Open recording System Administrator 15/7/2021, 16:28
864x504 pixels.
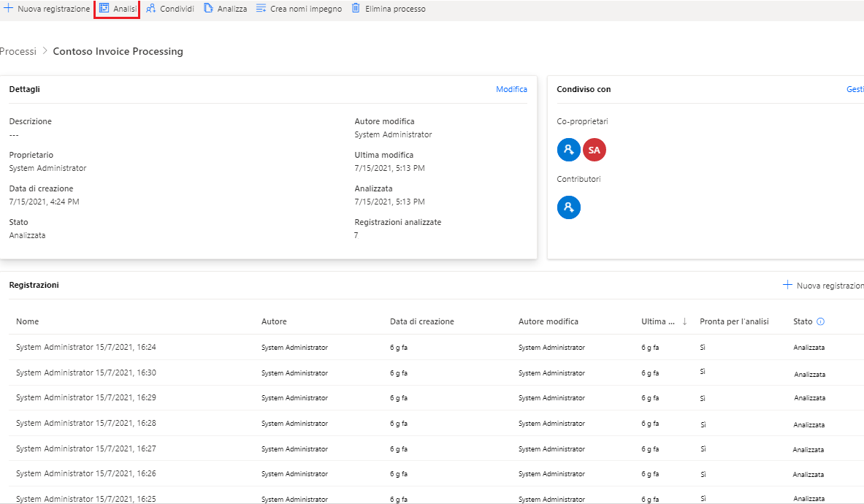tap(86, 423)
